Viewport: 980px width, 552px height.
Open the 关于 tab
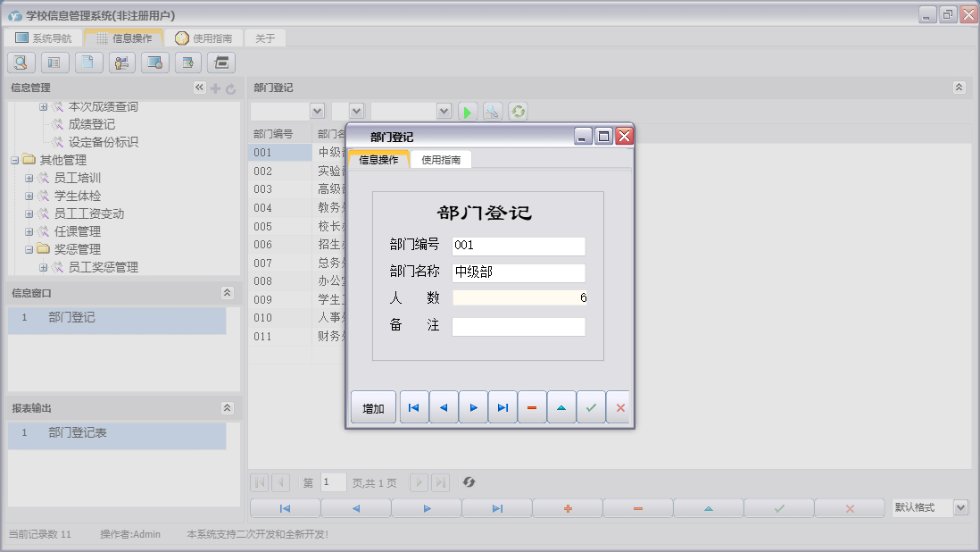pyautogui.click(x=265, y=38)
